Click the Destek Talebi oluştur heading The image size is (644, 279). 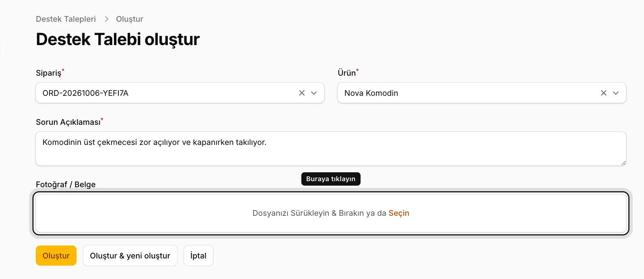point(118,39)
